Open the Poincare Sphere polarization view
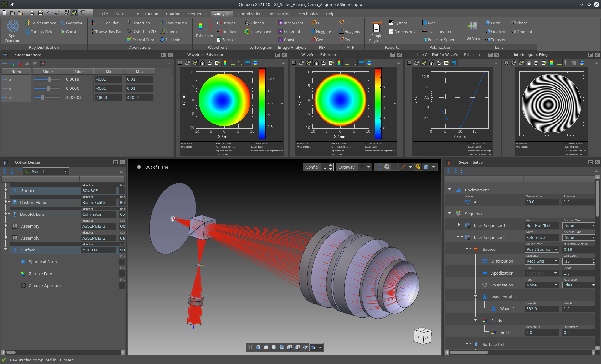601x364 pixels. point(439,40)
